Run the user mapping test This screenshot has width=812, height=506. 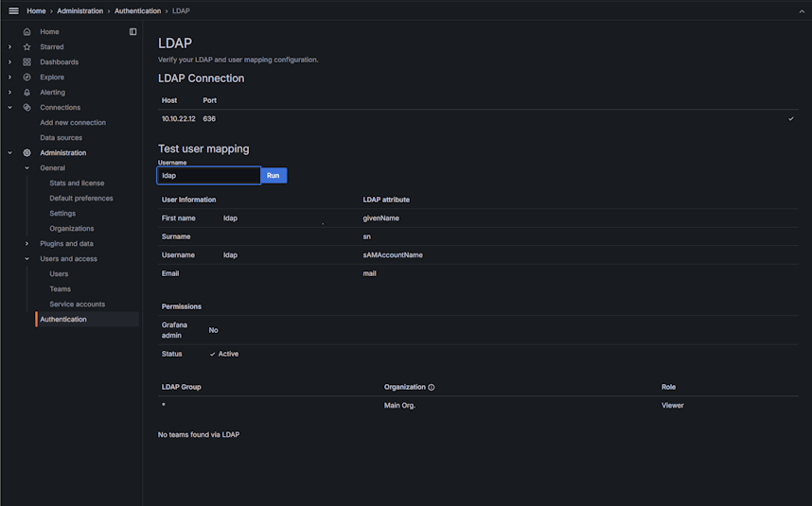tap(273, 176)
